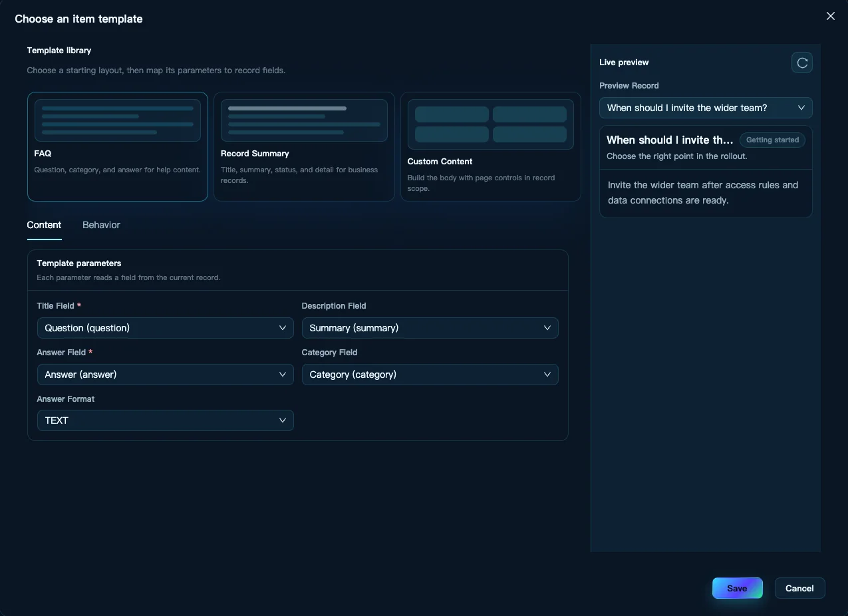Screen dimensions: 848x616
Task: Expand the Title Field dropdown
Action: (166, 328)
